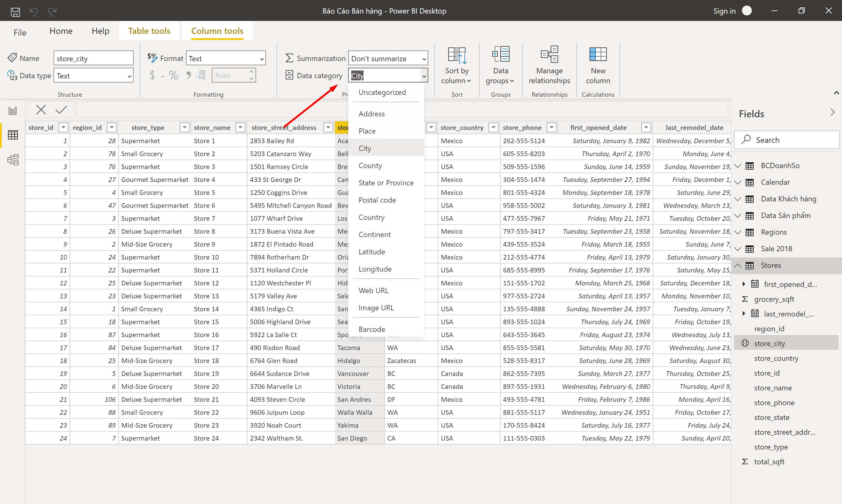Screen dimensions: 842x504
Task: Expand the BCDoanhSo table
Action: (738, 166)
